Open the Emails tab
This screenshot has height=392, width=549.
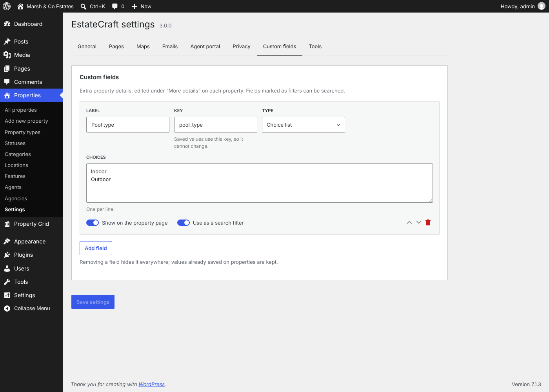170,46
